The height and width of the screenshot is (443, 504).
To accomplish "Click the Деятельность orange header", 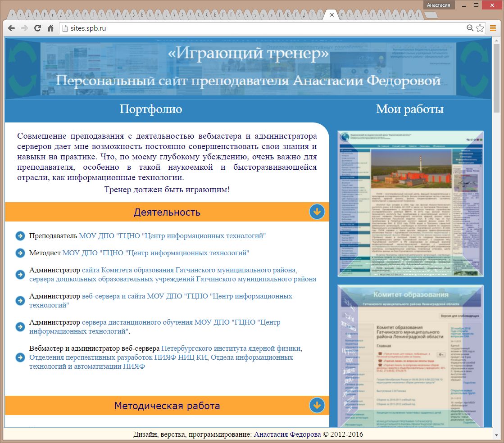I will 167,212.
